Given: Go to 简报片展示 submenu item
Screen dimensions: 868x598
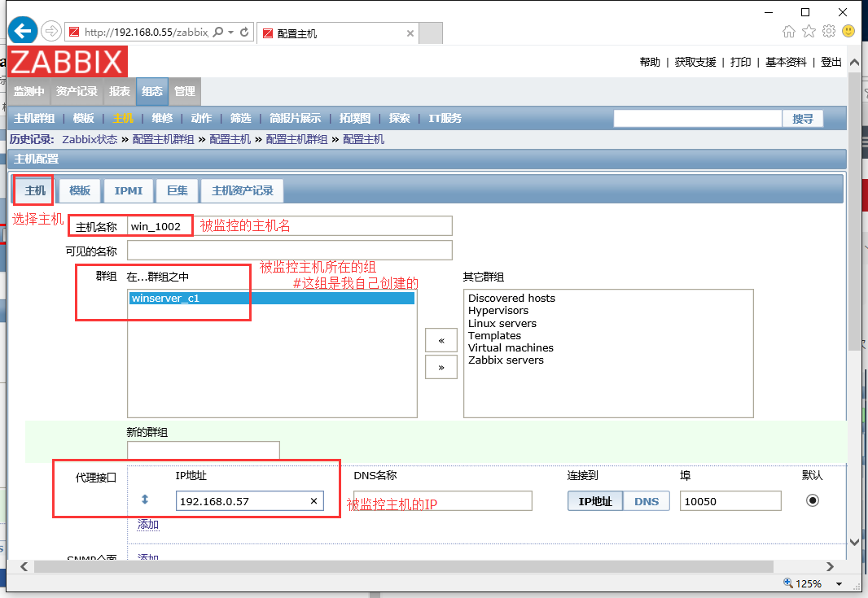Looking at the screenshot, I should coord(295,119).
